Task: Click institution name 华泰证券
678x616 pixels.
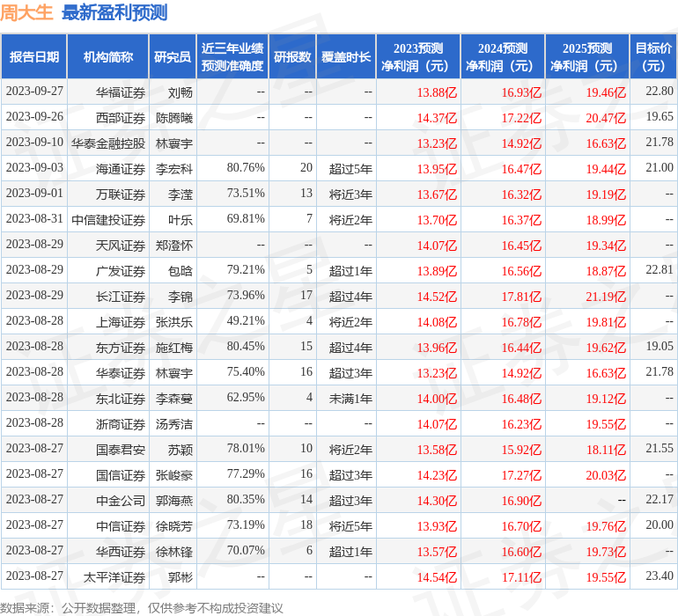Action: click(x=121, y=373)
